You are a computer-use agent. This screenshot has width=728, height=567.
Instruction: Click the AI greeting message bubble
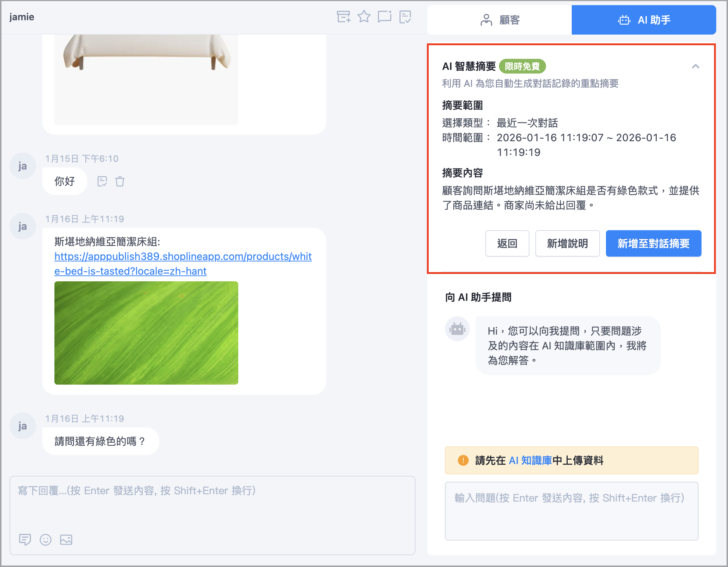pyautogui.click(x=568, y=346)
